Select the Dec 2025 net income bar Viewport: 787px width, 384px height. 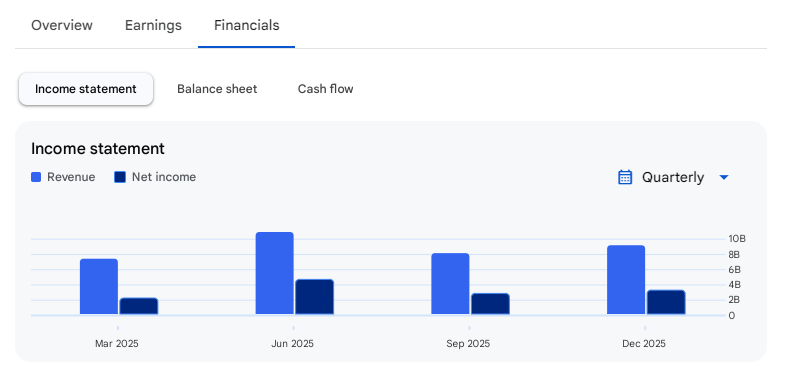[x=666, y=302]
